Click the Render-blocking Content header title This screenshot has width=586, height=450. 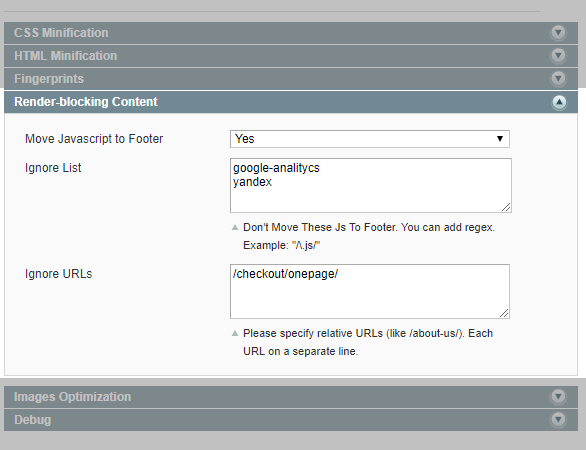86,102
